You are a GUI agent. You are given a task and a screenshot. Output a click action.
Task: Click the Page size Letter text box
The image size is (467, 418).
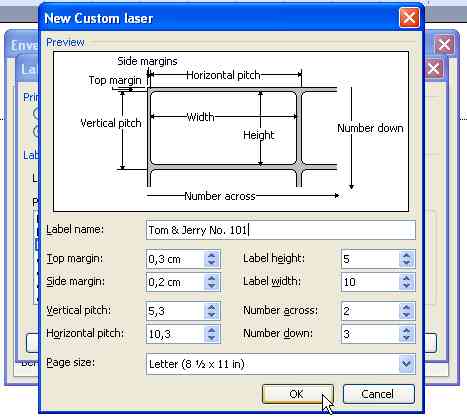coord(272,364)
